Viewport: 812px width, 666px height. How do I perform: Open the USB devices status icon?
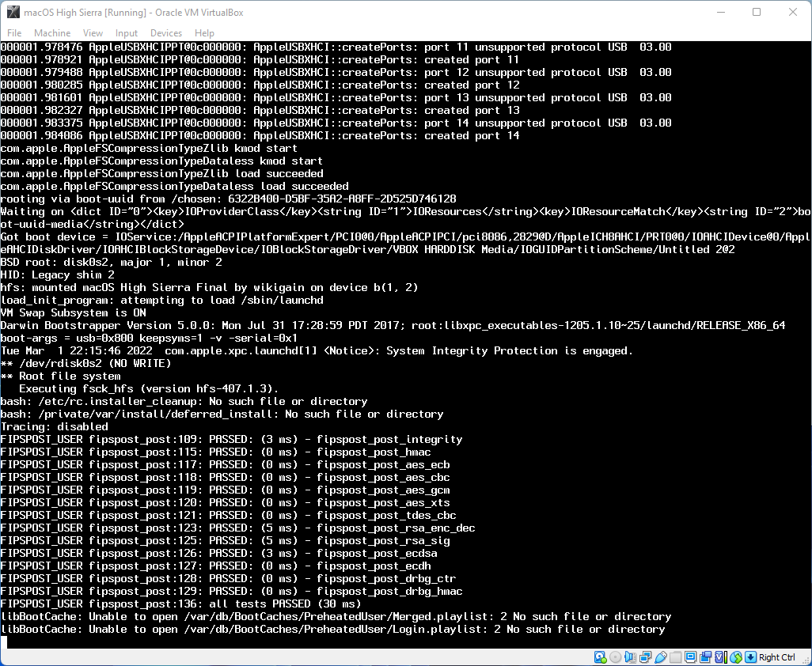pos(661,657)
